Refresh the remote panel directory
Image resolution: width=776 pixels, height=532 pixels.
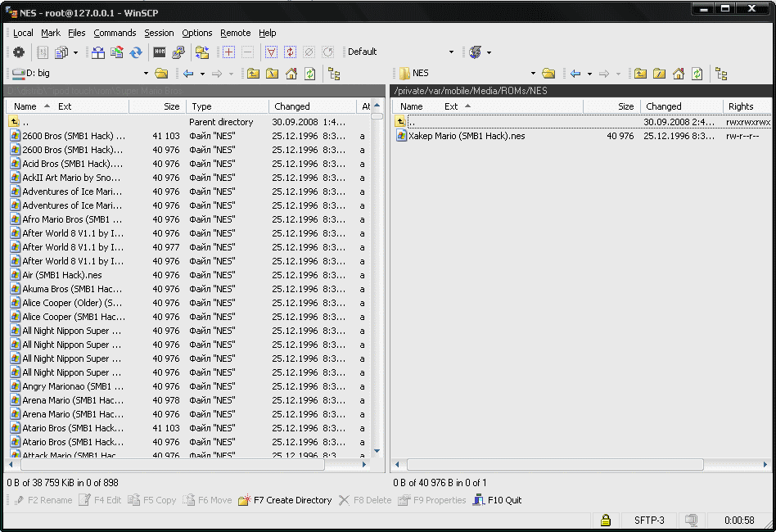point(697,74)
